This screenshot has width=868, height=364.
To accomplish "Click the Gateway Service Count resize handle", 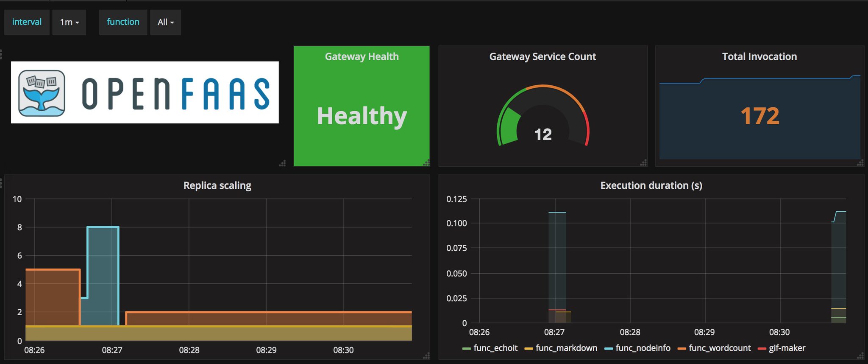I will pos(644,162).
